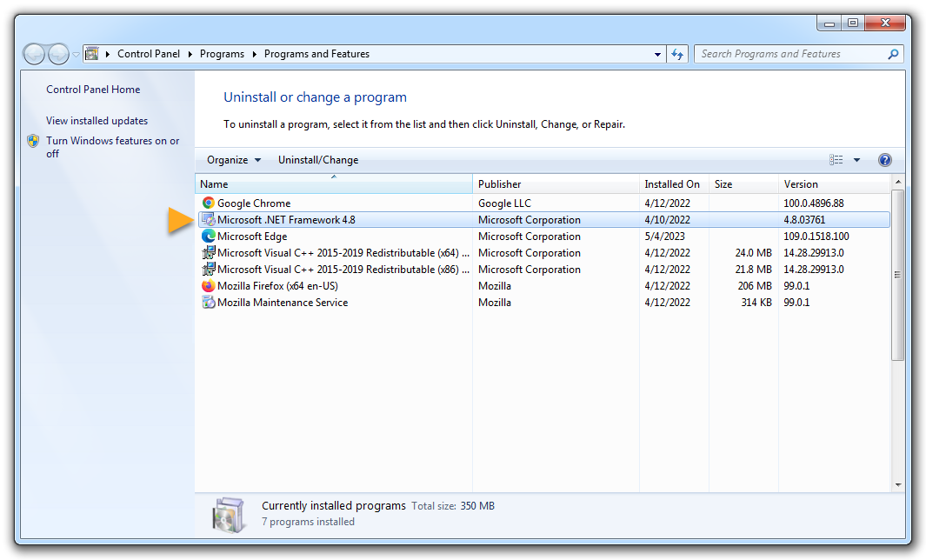Screen dimensions: 926x560
Task: Sort the list by Publisher column header
Action: pos(500,184)
